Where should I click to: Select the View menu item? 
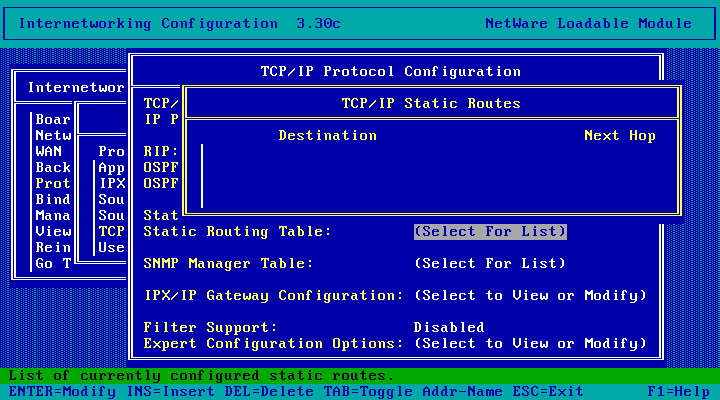pyautogui.click(x=53, y=231)
